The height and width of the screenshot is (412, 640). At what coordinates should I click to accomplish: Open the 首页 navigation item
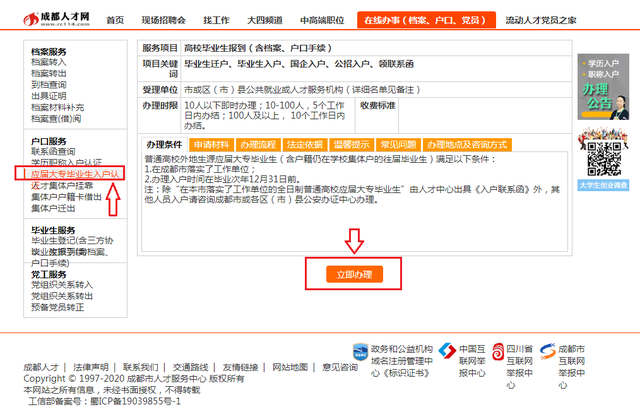click(x=115, y=20)
